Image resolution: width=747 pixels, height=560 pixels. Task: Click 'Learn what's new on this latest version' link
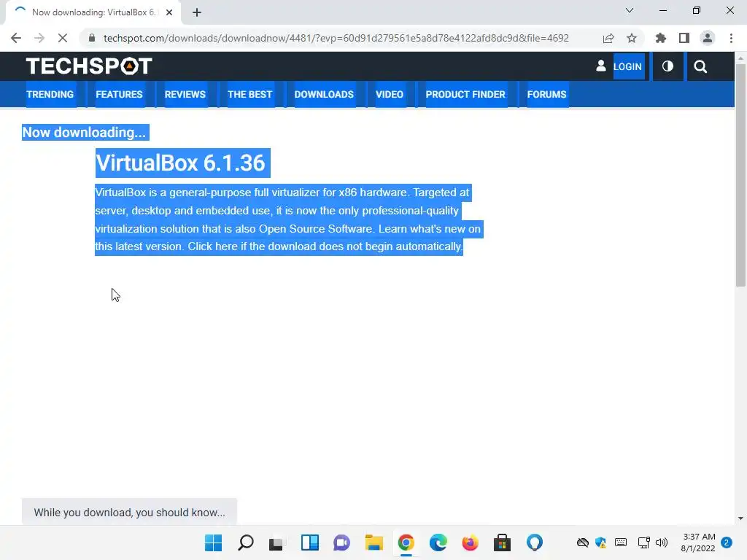pyautogui.click(x=430, y=229)
